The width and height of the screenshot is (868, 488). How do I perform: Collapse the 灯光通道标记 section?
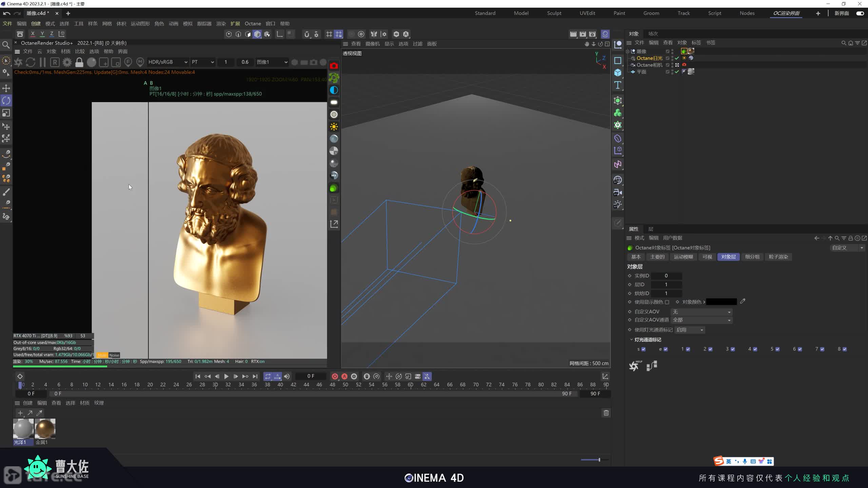[x=631, y=340]
